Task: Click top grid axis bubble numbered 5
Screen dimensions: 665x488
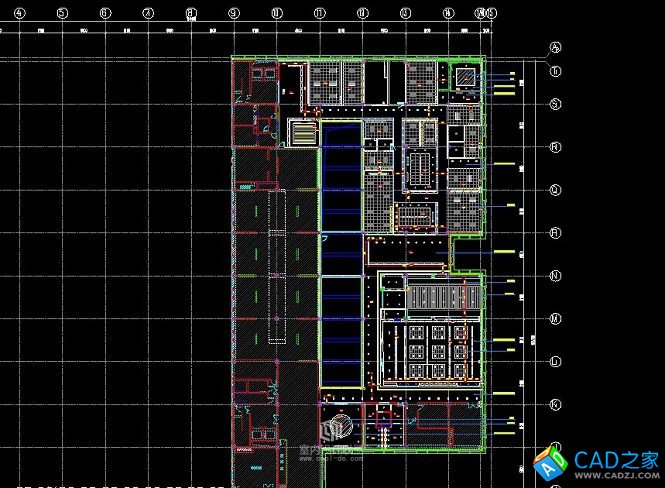Action: coord(63,13)
